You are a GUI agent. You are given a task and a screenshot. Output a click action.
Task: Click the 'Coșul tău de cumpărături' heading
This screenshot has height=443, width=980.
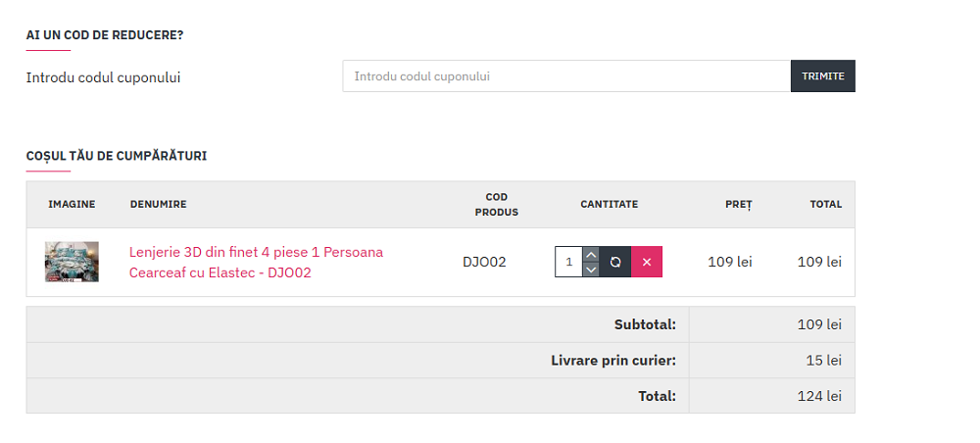tap(116, 155)
